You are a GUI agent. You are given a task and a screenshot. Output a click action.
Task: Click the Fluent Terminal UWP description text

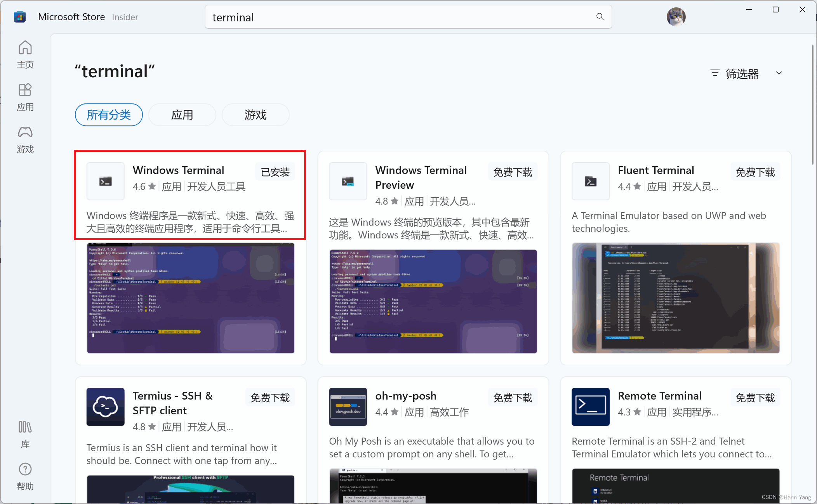[x=669, y=222]
